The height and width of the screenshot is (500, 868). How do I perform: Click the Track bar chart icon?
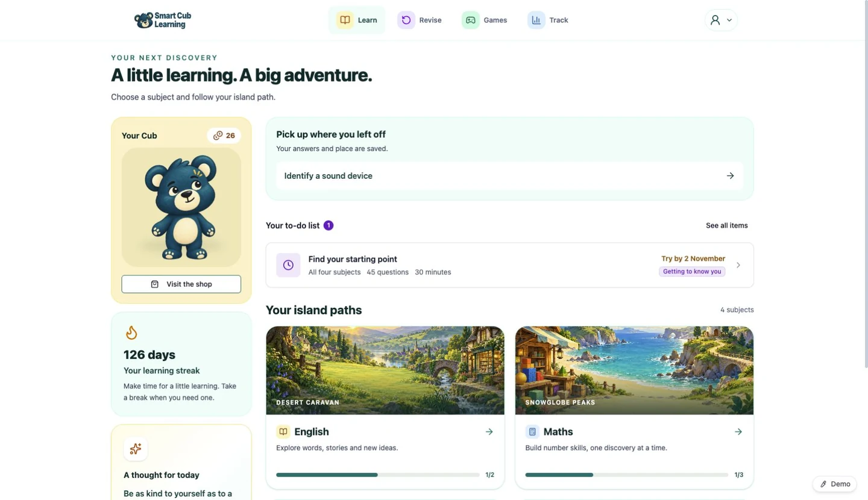click(x=536, y=20)
